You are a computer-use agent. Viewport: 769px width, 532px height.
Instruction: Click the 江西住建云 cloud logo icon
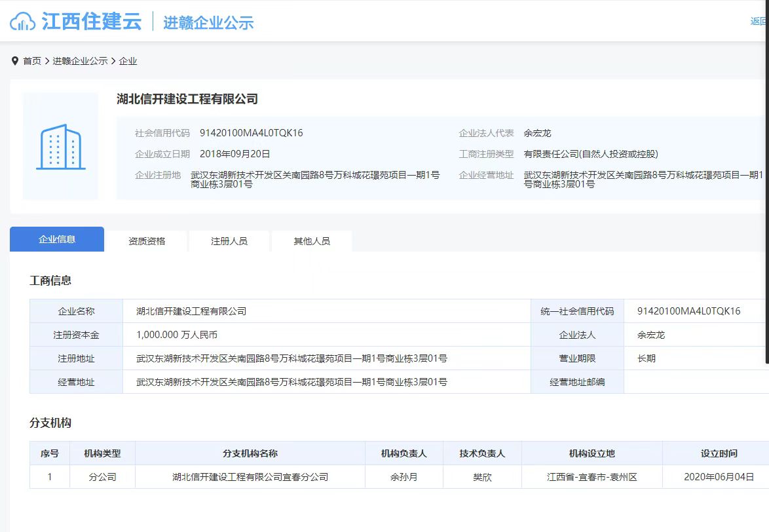(x=22, y=22)
